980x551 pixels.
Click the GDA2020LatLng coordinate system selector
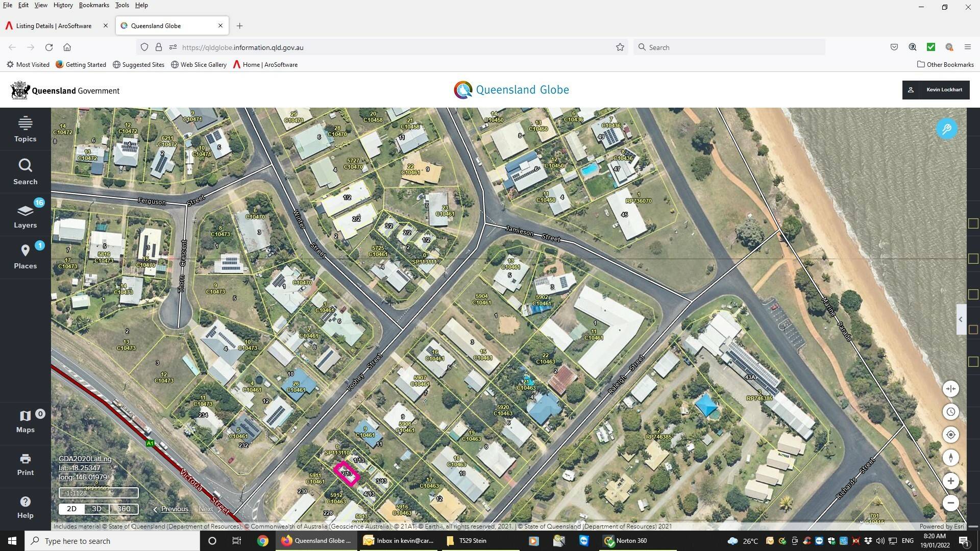tap(85, 459)
